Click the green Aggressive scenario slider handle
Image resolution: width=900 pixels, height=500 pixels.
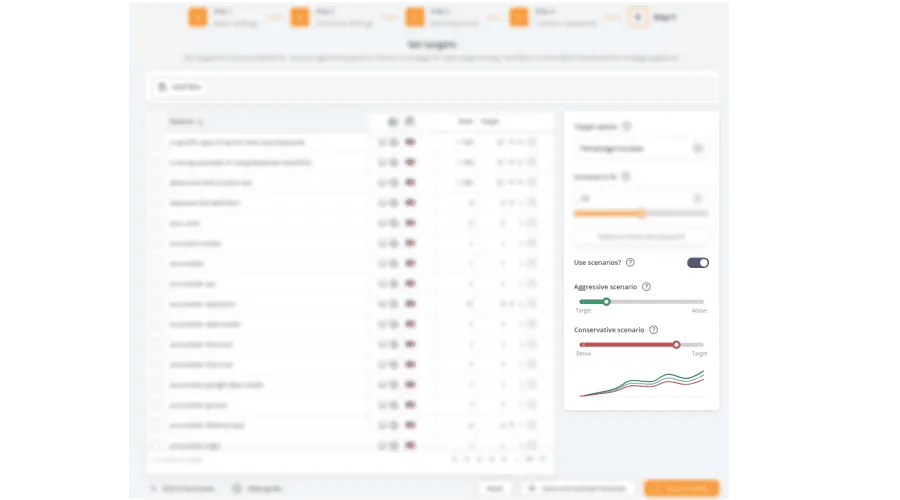606,301
